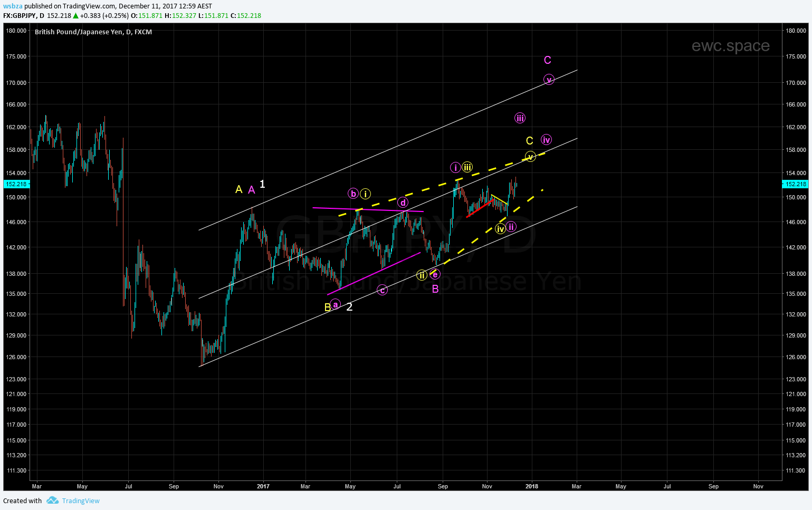Select the circled magenta 'v' wave label
The image size is (812, 510).
pos(549,80)
